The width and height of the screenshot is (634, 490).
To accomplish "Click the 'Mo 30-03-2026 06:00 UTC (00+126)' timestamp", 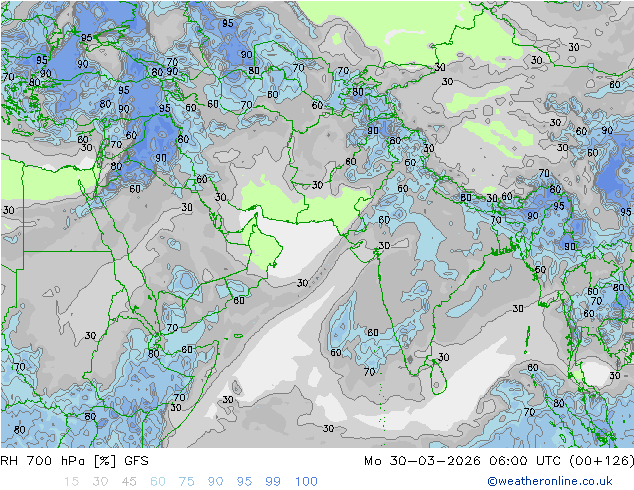I will [x=499, y=461].
